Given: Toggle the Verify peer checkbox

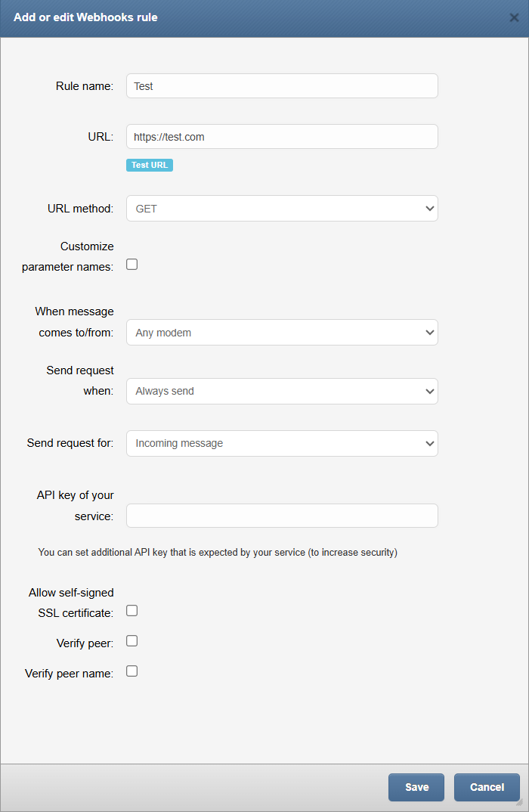Looking at the screenshot, I should click(131, 641).
